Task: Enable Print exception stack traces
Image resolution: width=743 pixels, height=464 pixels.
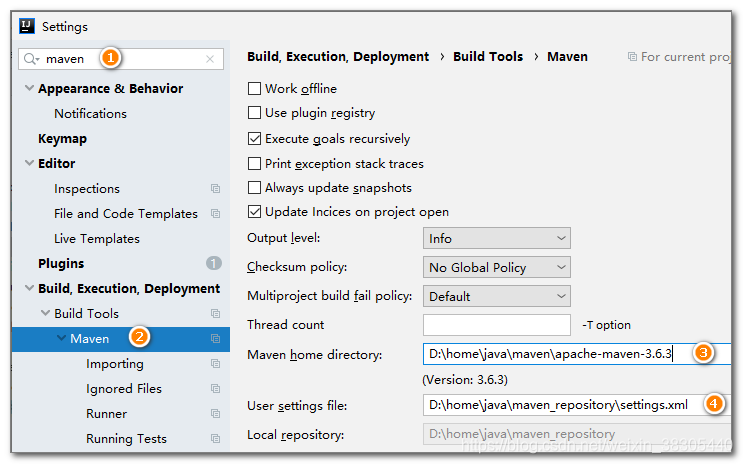Action: (254, 164)
